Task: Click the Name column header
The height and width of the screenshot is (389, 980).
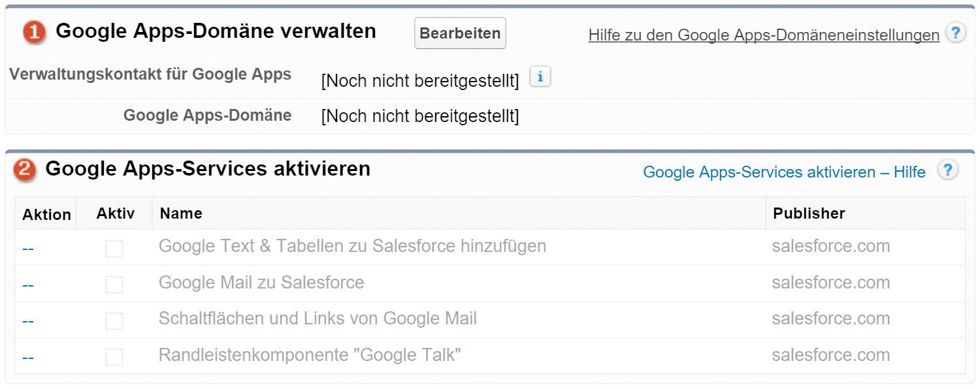Action: (x=181, y=213)
